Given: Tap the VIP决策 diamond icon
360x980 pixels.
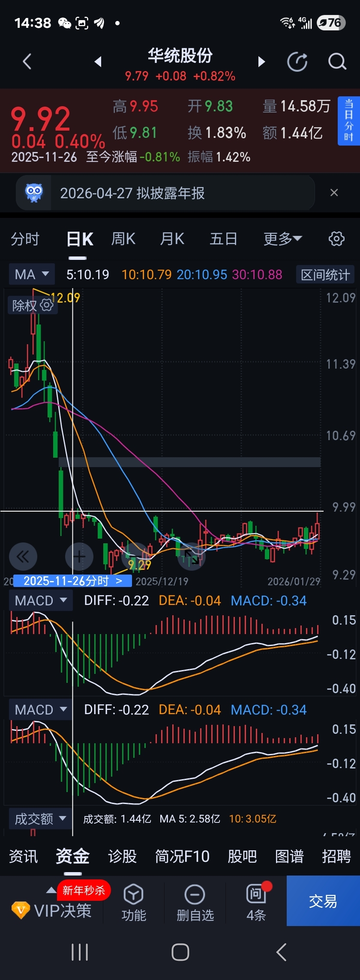Looking at the screenshot, I should coord(20,910).
